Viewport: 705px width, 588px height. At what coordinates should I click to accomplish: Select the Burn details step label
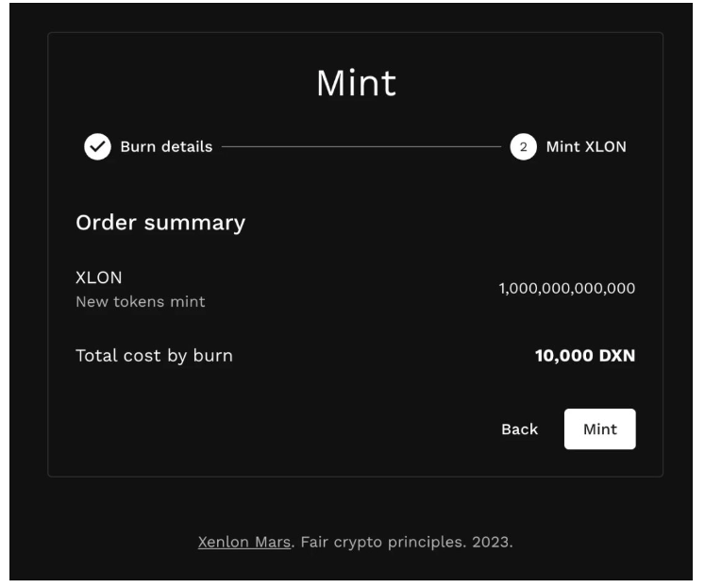(x=166, y=146)
